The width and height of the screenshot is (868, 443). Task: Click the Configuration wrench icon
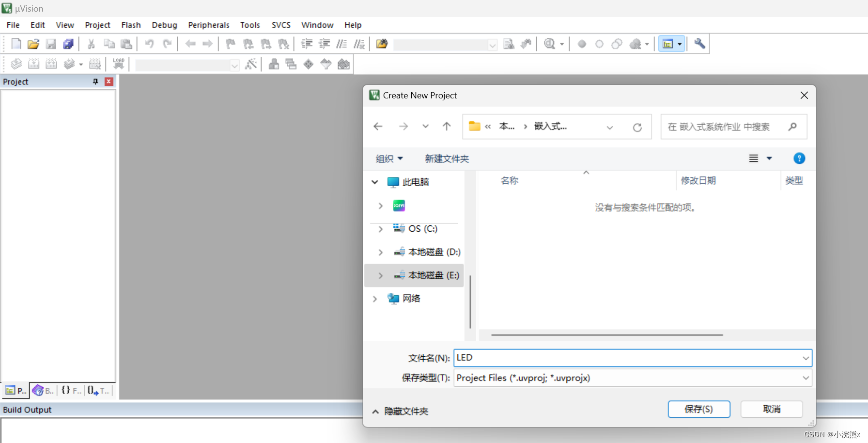coord(699,44)
